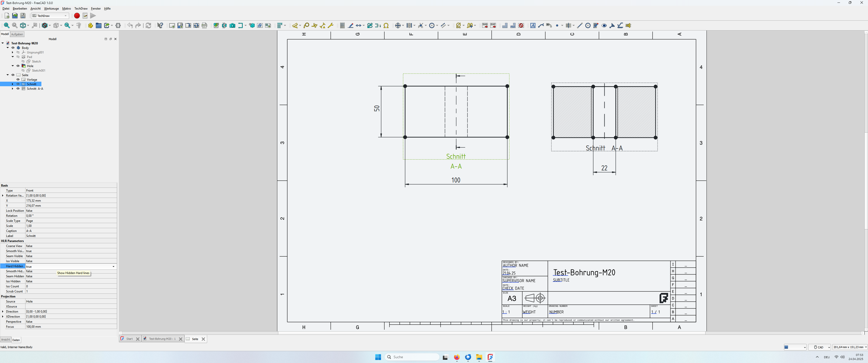The height and width of the screenshot is (363, 868).
Task: Toggle visibility of Pad in tree
Action: [18, 57]
